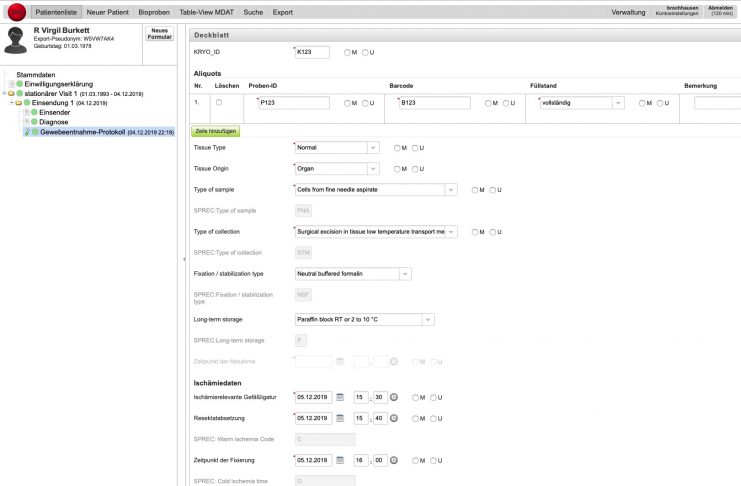Click the Zeile hinzufügen button
This screenshot has width=741, height=486.
coord(215,131)
